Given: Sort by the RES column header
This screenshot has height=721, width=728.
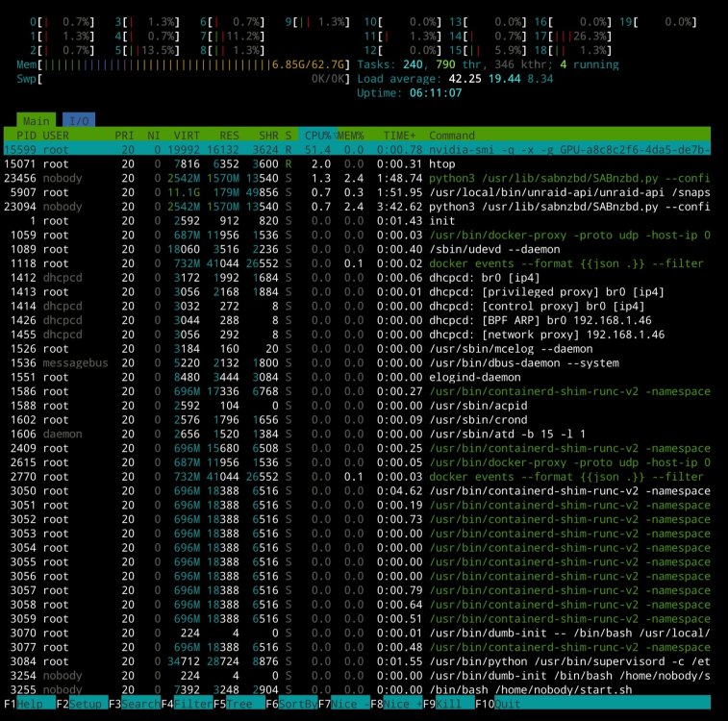Looking at the screenshot, I should click(x=229, y=136).
